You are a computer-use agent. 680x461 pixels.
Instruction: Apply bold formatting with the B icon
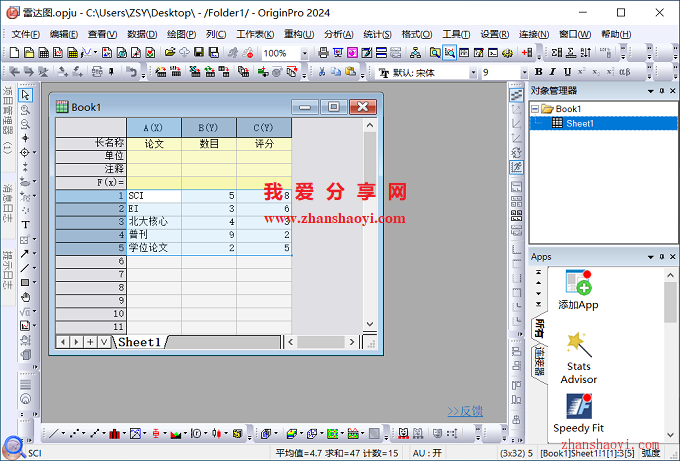539,72
